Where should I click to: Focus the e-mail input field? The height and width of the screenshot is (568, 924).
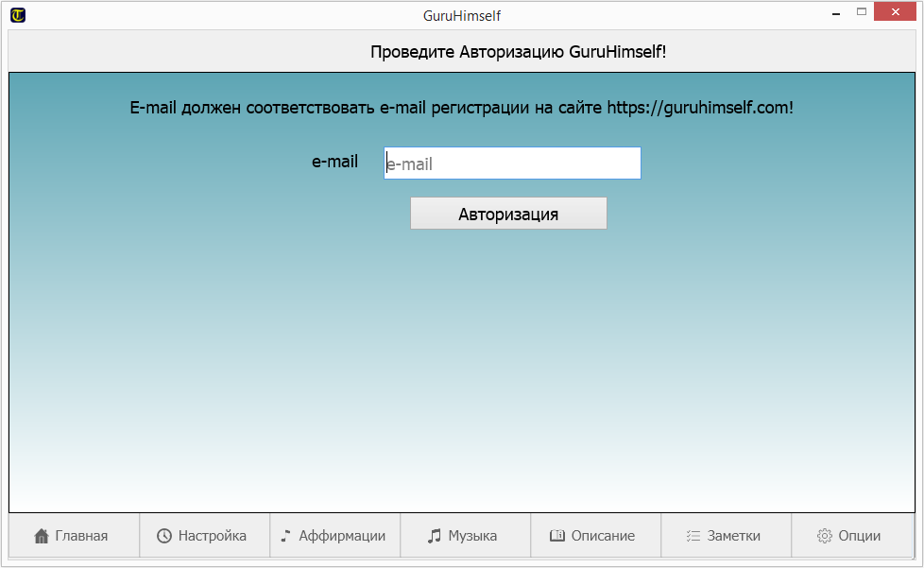point(512,164)
